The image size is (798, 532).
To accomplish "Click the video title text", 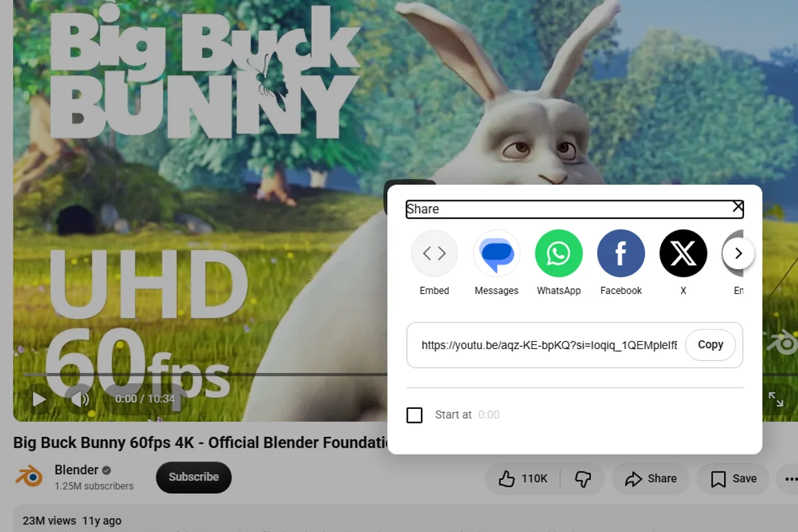I will [200, 442].
